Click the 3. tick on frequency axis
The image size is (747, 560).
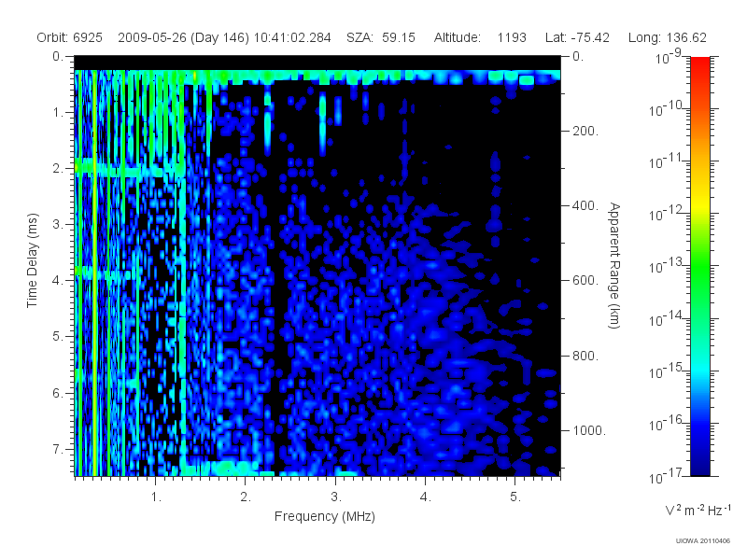tap(336, 497)
